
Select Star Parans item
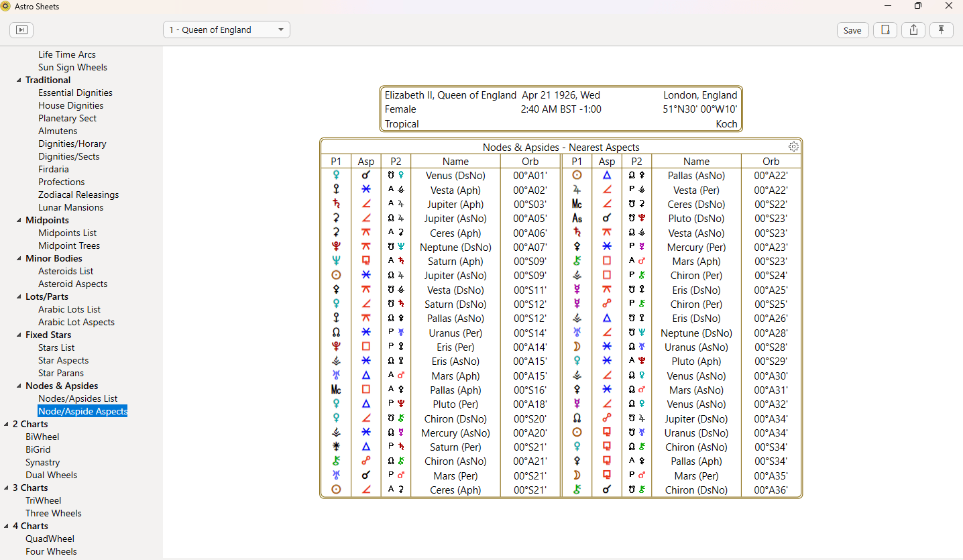(x=61, y=373)
